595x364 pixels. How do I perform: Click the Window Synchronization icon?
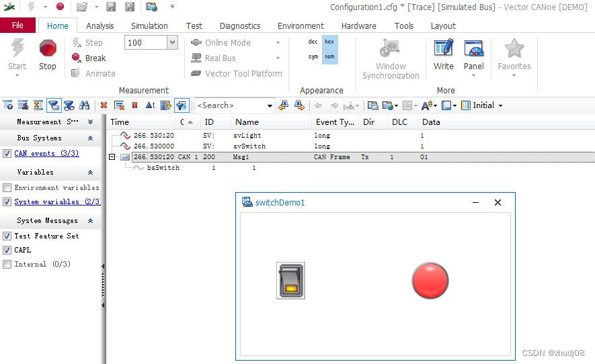[391, 48]
